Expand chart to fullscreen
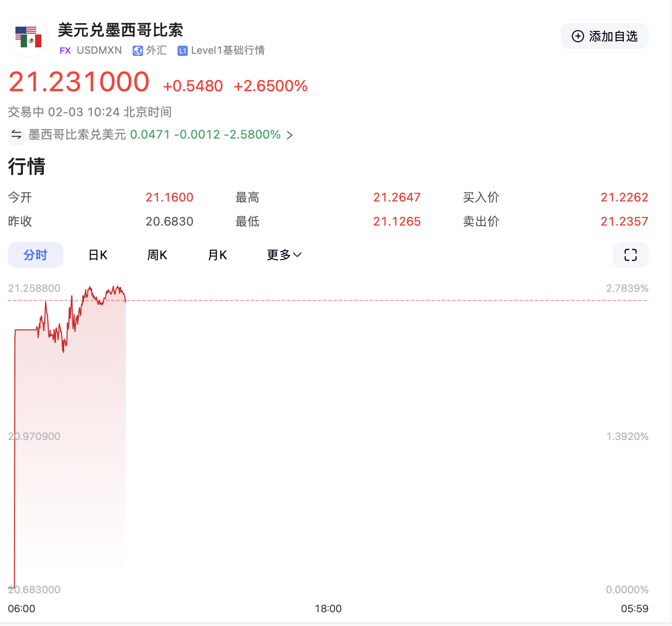 pos(630,255)
